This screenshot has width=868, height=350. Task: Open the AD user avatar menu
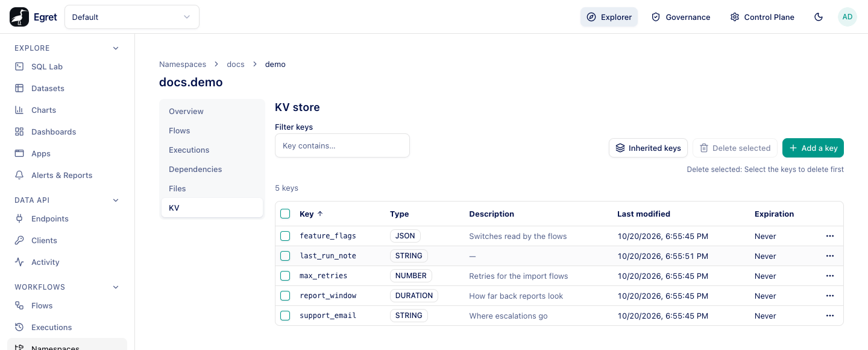pyautogui.click(x=848, y=17)
